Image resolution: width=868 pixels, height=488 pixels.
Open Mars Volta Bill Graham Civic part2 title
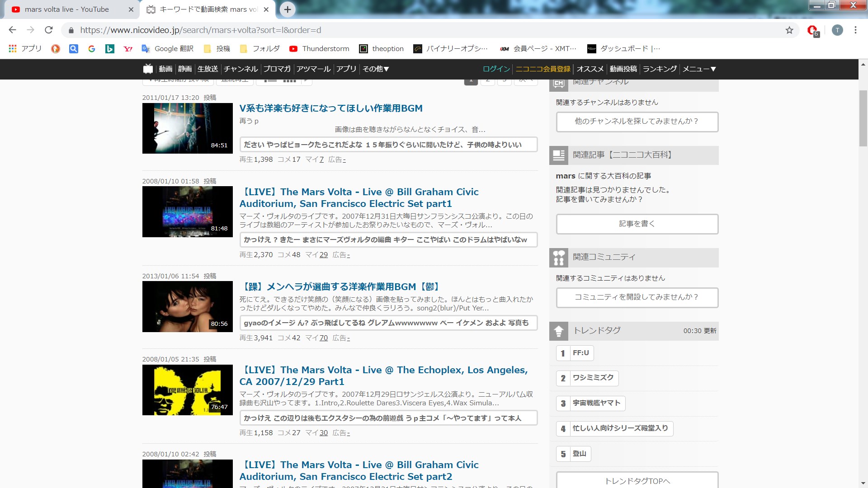359,471
